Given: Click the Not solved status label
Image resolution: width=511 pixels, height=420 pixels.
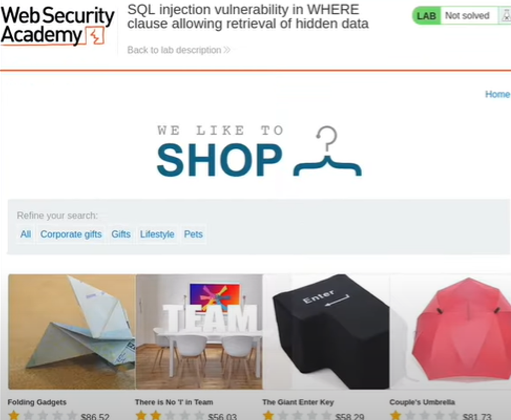Looking at the screenshot, I should click(467, 16).
